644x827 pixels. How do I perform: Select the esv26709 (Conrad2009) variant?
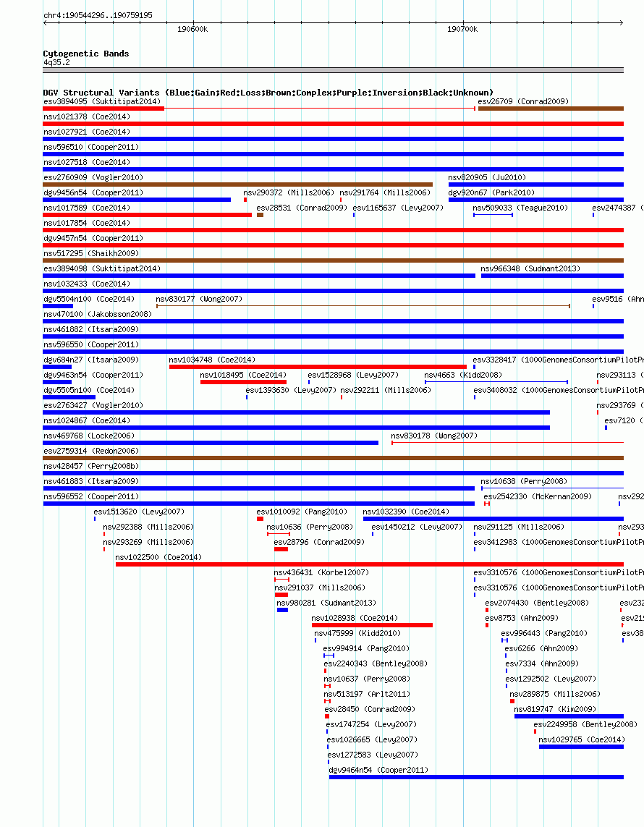coord(551,109)
